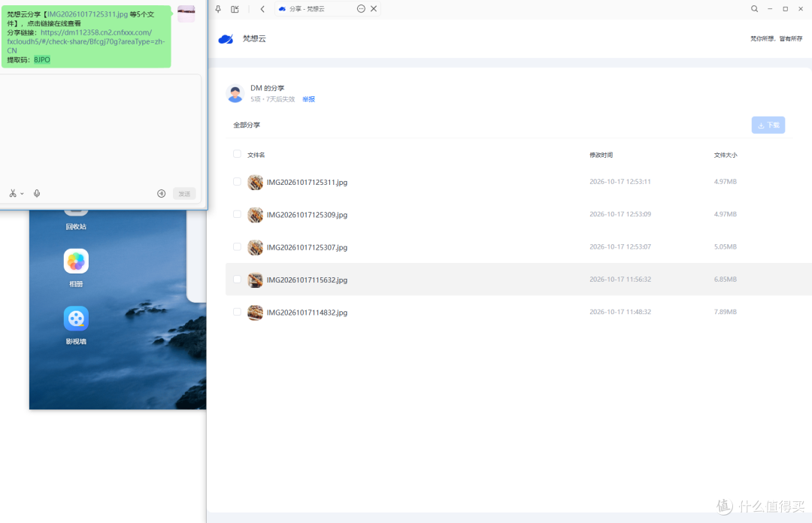Toggle the select-all checkbox next to 文件名
Viewport: 812px width, 523px height.
point(237,154)
